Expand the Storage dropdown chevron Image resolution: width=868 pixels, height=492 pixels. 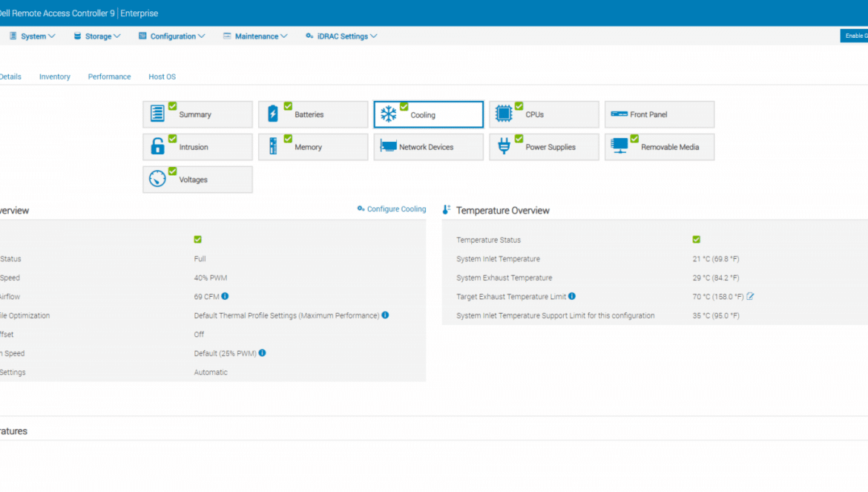click(116, 36)
